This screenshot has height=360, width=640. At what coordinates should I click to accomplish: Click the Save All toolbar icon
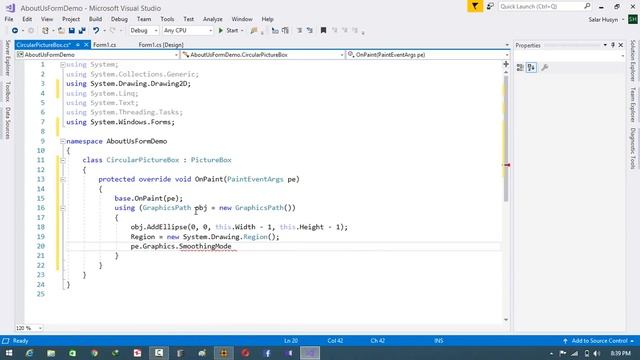(x=82, y=31)
